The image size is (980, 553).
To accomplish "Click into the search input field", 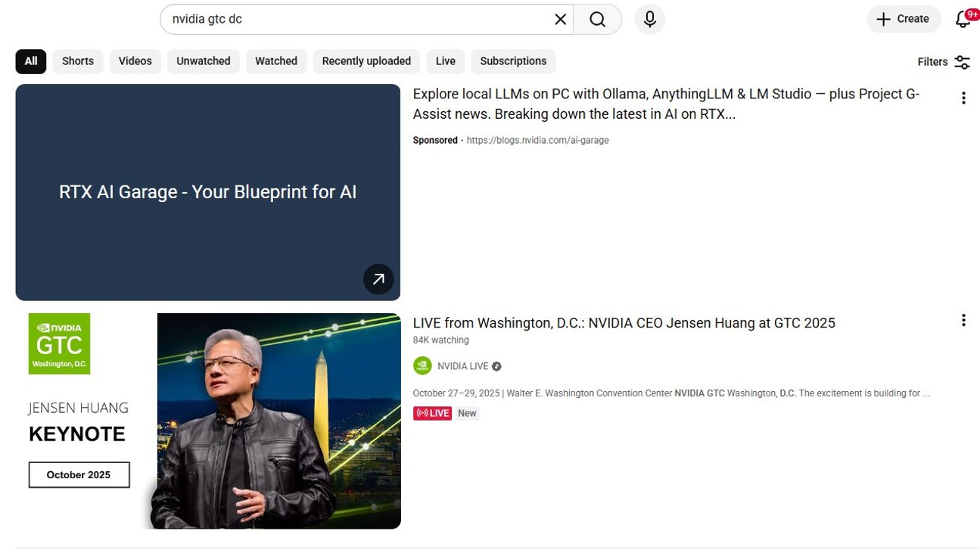I will [356, 20].
